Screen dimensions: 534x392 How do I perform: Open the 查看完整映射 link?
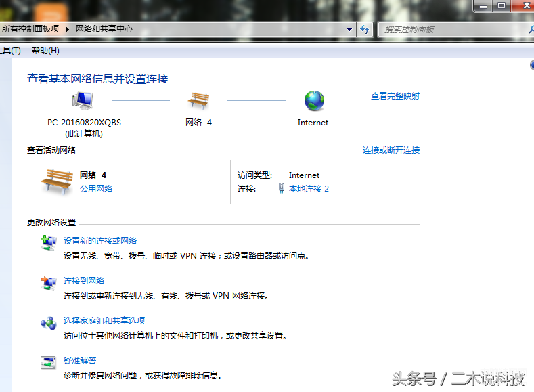click(x=395, y=96)
